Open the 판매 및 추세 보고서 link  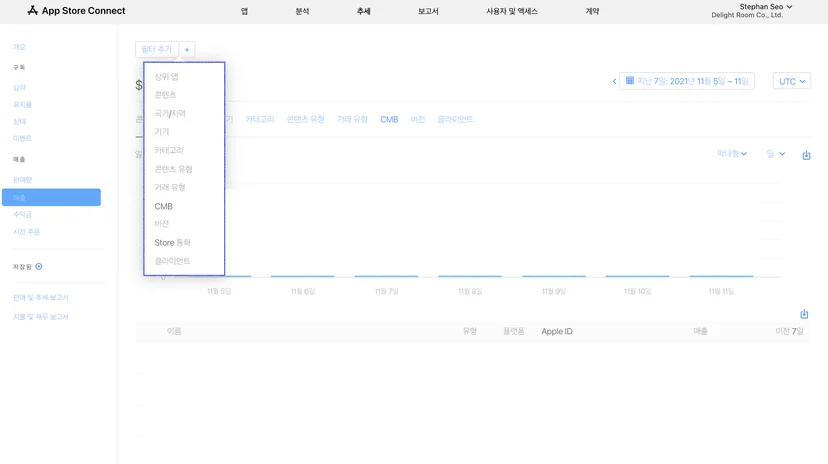[x=41, y=297]
